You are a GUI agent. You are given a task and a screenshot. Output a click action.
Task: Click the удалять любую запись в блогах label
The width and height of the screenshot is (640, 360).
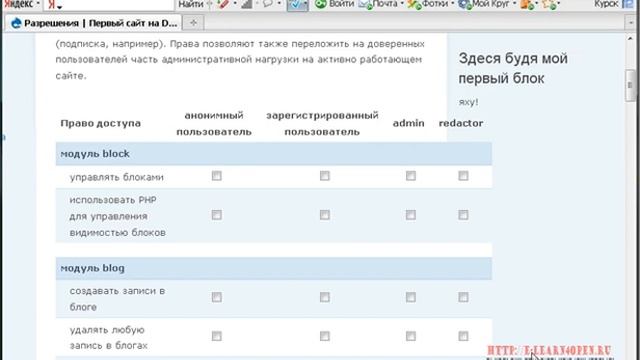pyautogui.click(x=108, y=338)
